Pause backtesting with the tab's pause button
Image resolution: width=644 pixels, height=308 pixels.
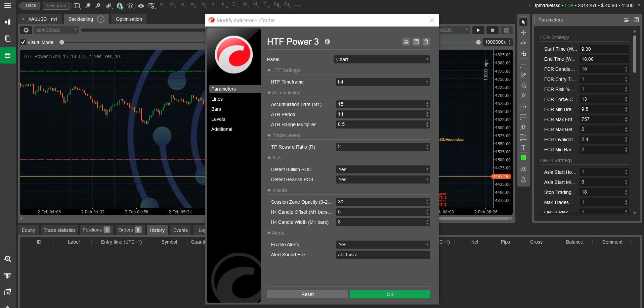click(x=101, y=19)
